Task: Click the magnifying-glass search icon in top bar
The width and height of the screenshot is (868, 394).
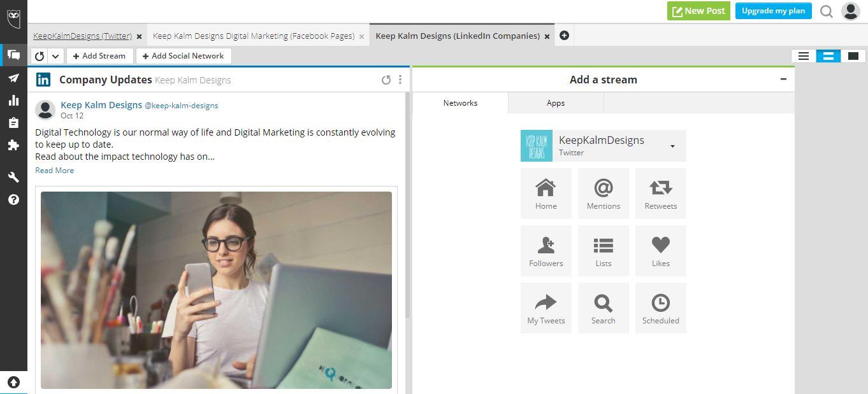Action: [x=827, y=11]
